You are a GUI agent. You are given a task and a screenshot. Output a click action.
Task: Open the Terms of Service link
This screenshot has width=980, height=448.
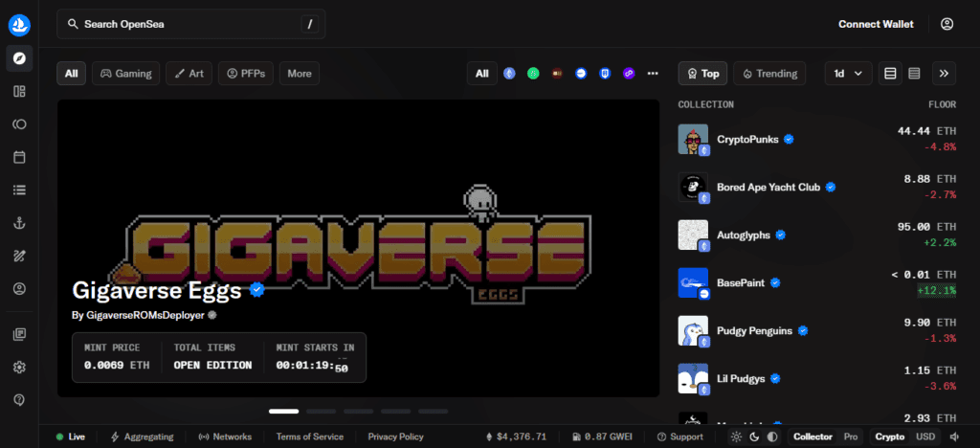click(309, 437)
